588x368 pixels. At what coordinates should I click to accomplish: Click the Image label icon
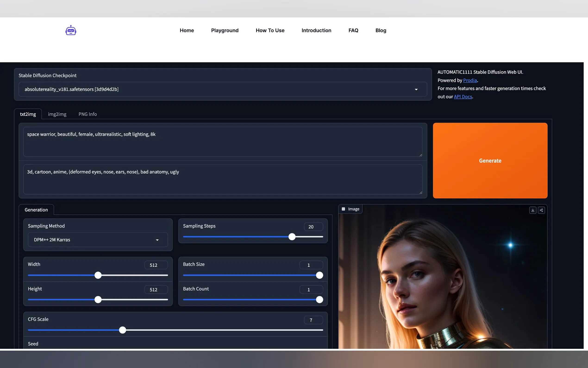click(x=343, y=209)
